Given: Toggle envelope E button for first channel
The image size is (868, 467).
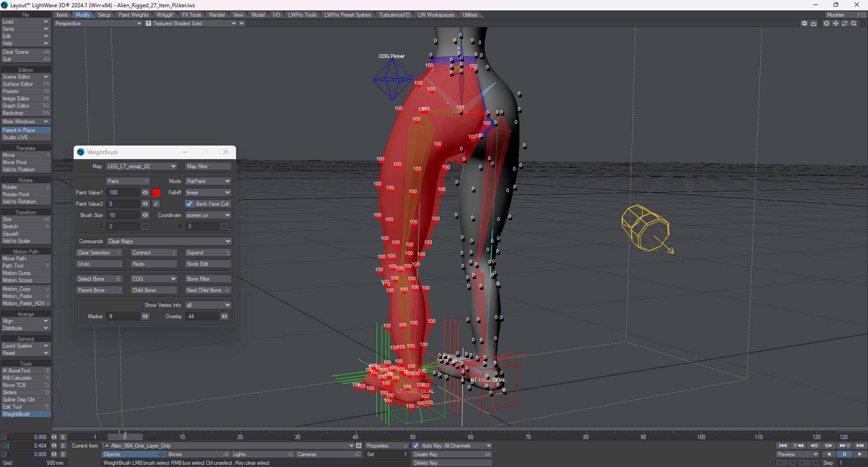Looking at the screenshot, I should tap(63, 437).
